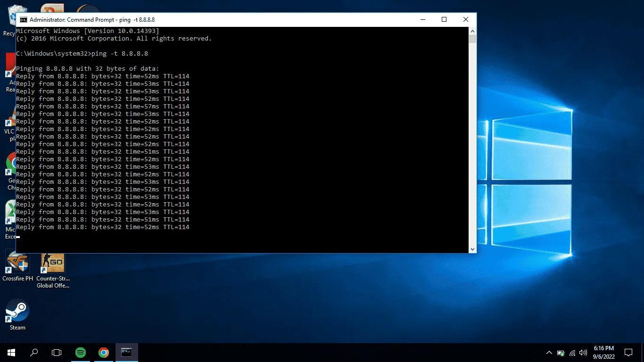This screenshot has height=362, width=644.
Task: Select the Microsoft Excel desktop shortcut
Action: pyautogui.click(x=9, y=220)
